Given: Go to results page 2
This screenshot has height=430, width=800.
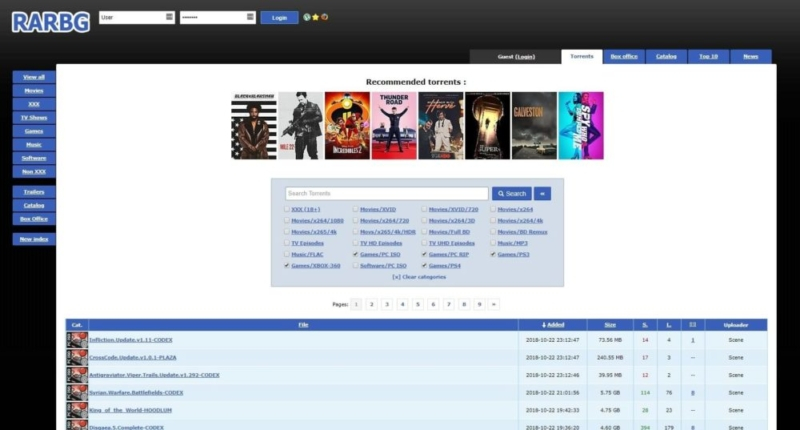Looking at the screenshot, I should (371, 305).
